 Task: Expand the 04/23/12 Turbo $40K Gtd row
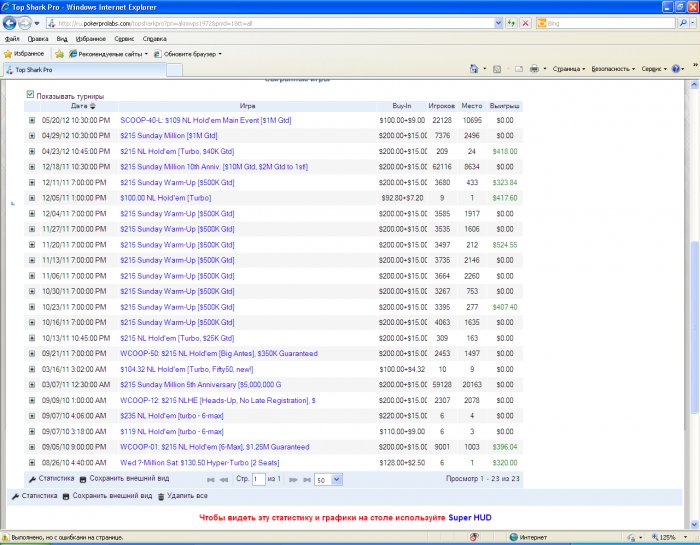(32, 151)
